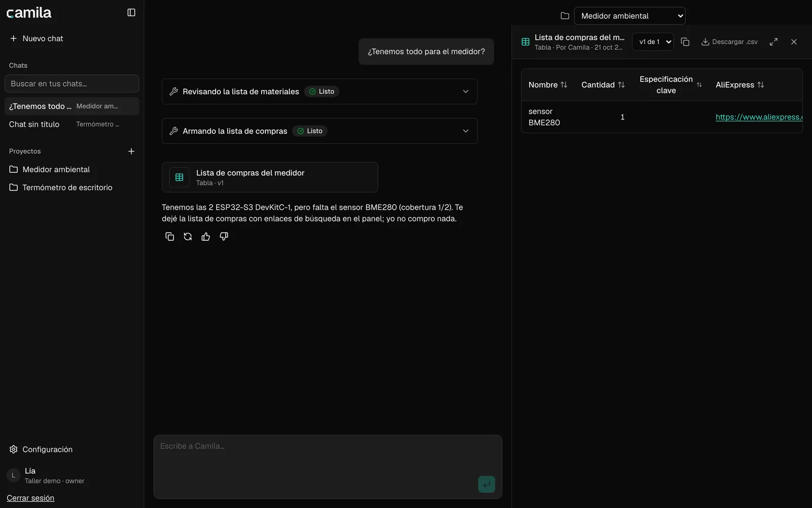Expand the table panel to fullscreen
The width and height of the screenshot is (812, 508).
pos(773,42)
